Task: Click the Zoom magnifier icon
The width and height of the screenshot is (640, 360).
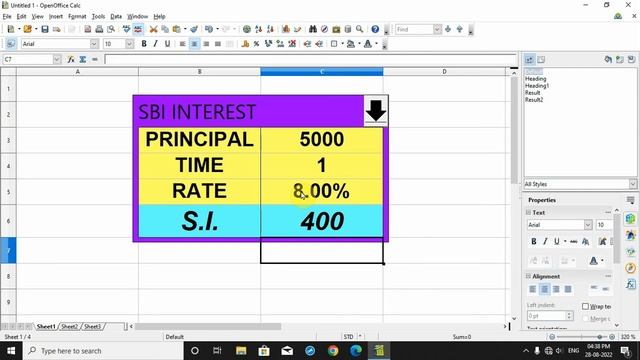Action: [x=360, y=29]
